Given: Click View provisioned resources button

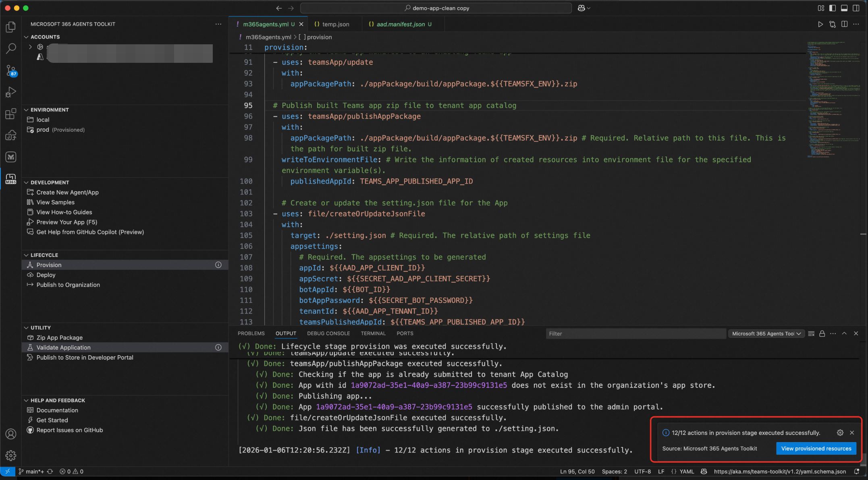Looking at the screenshot, I should 816,449.
